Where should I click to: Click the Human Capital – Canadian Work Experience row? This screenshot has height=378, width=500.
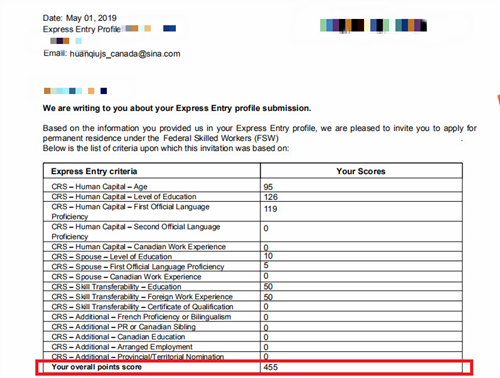(253, 247)
